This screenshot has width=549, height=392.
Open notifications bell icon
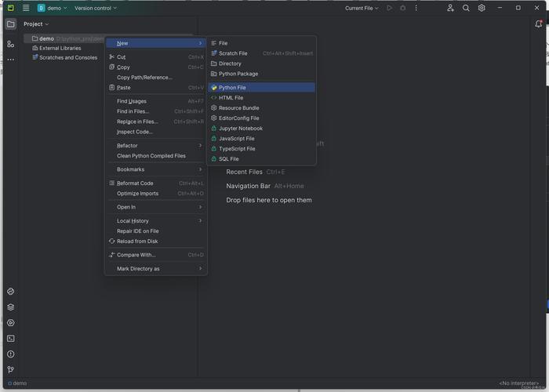point(539,24)
